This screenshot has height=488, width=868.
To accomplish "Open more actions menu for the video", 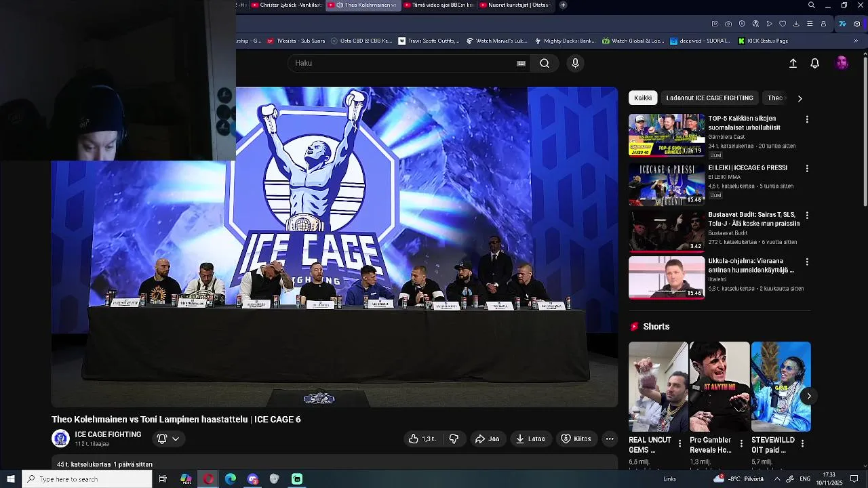I will point(610,439).
